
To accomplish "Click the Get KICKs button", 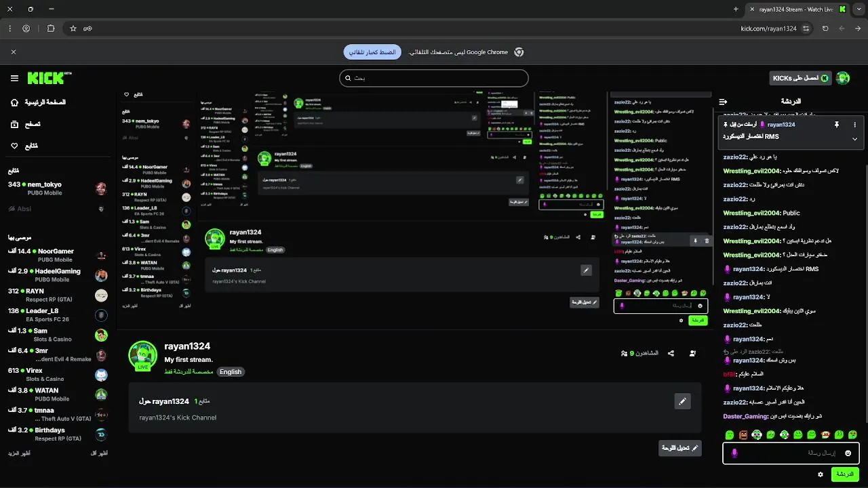I will (x=800, y=78).
